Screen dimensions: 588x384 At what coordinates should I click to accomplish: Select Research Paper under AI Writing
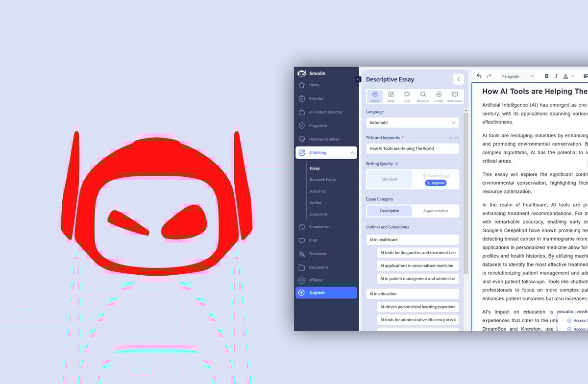coord(323,180)
